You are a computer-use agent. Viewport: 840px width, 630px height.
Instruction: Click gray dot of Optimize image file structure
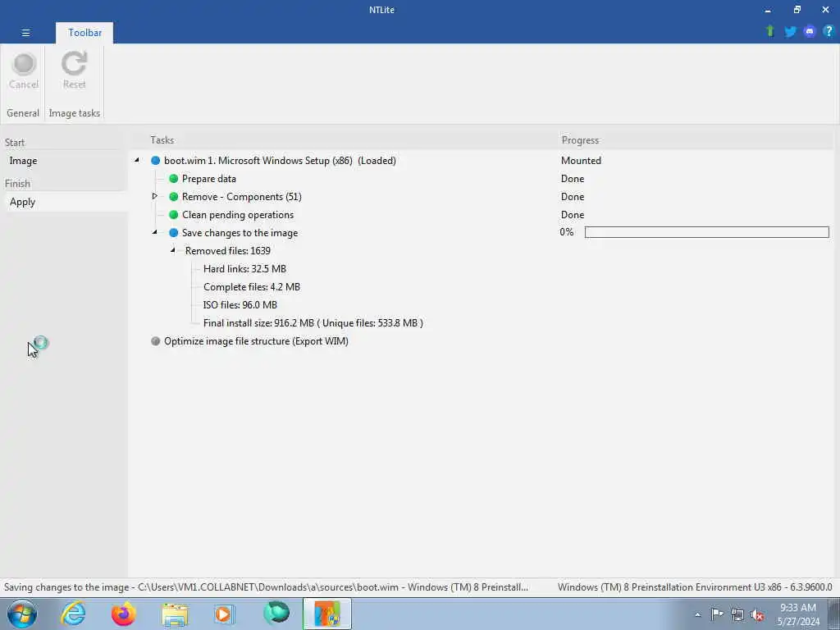[155, 341]
